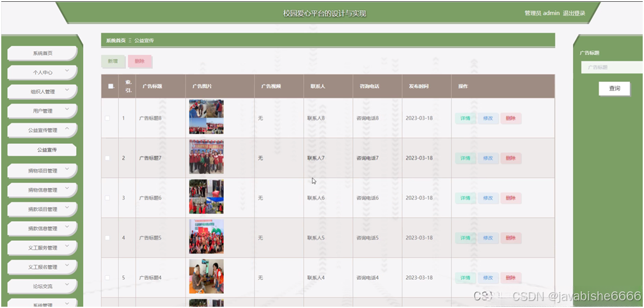Go to 系统首页 breadcrumb link
The height and width of the screenshot is (308, 644).
116,41
